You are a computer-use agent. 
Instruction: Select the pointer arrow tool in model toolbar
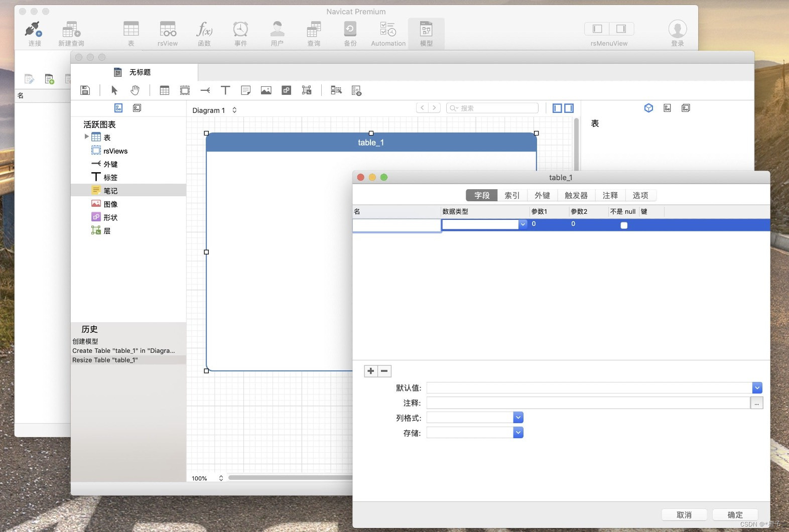(114, 90)
